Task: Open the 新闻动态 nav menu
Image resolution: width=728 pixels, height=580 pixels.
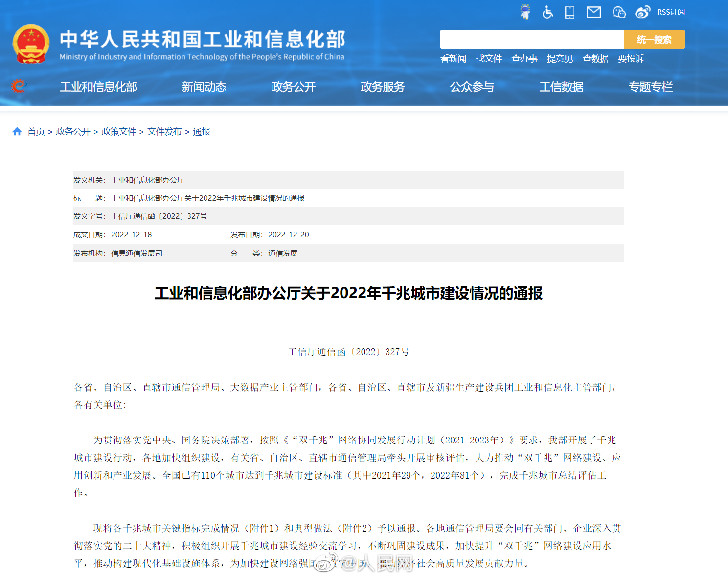Action: pos(204,87)
